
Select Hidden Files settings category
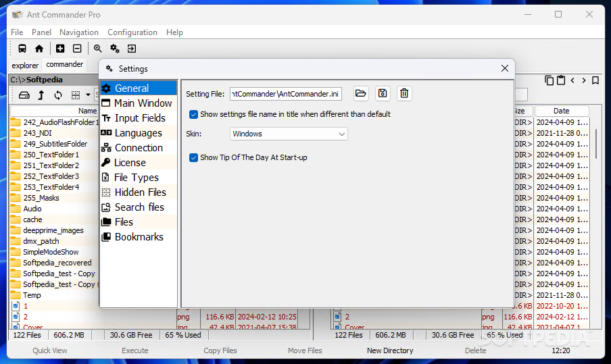139,192
